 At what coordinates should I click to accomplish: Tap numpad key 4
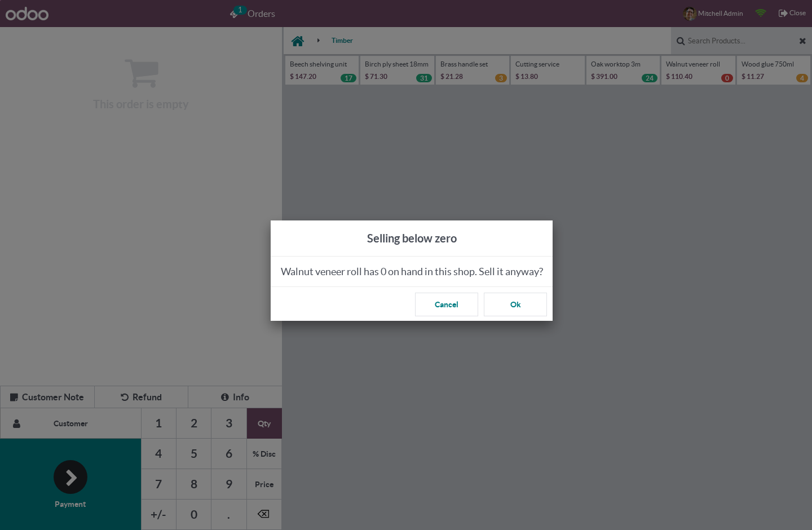158,454
